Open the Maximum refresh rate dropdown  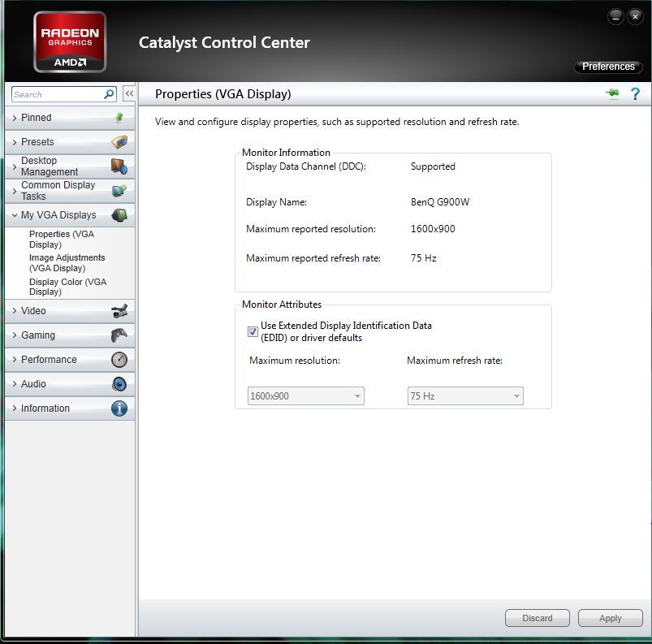[x=464, y=396]
